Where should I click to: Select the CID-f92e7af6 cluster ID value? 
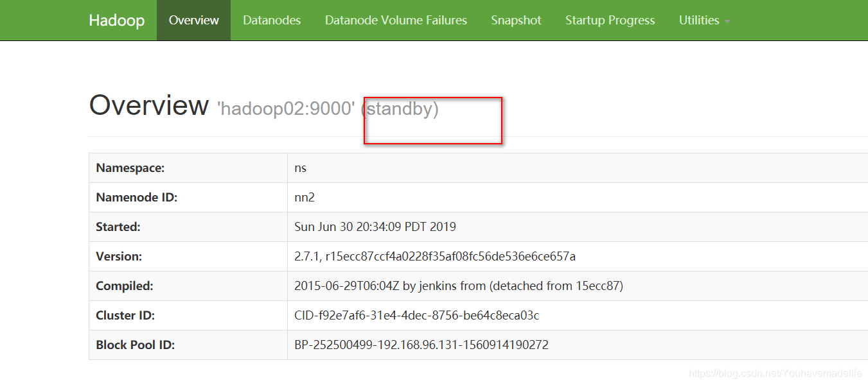coord(416,316)
